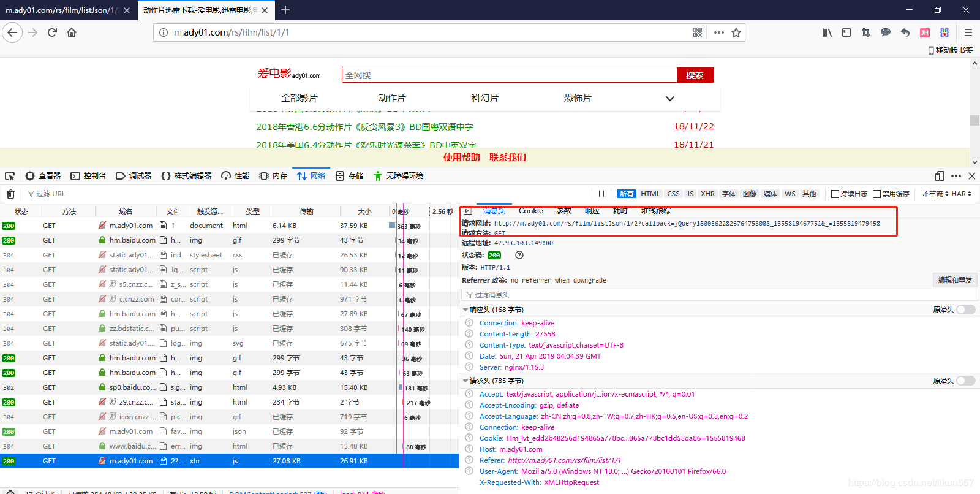
Task: Select the 所有 request filter
Action: click(x=627, y=194)
